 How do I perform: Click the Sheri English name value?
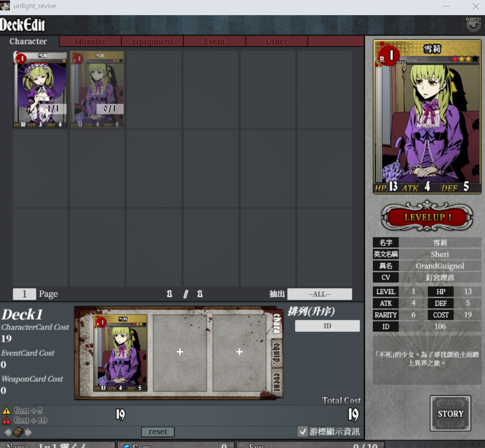click(440, 254)
